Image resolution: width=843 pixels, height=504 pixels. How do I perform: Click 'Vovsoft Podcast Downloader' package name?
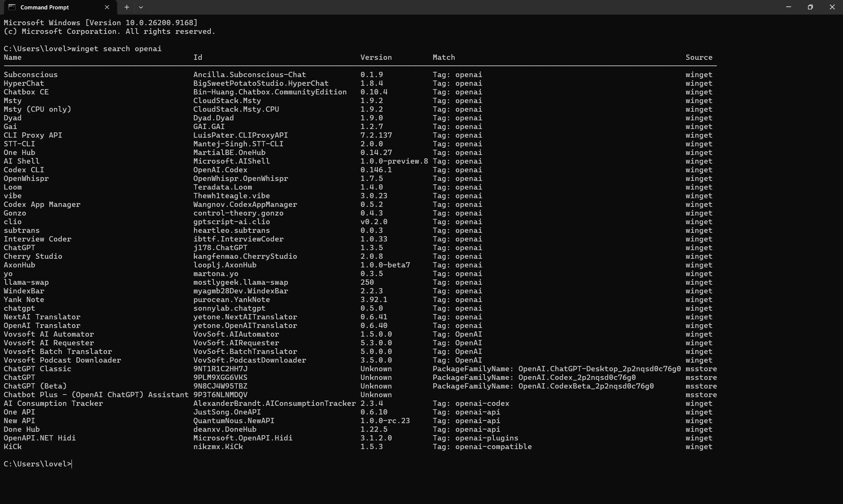[x=62, y=360]
